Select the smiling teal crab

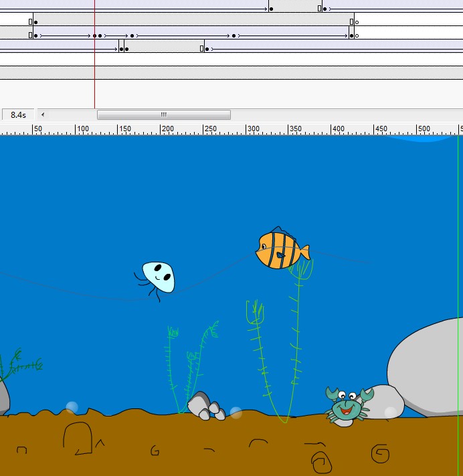coord(347,405)
